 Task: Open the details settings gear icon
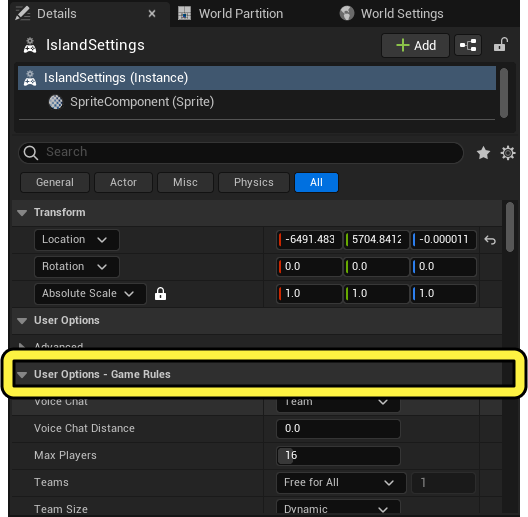click(507, 153)
